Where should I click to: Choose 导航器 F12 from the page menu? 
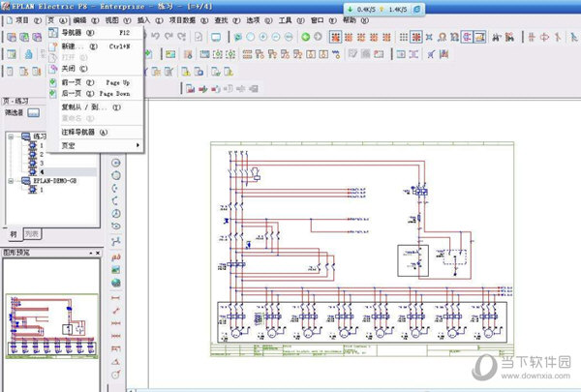(96, 33)
